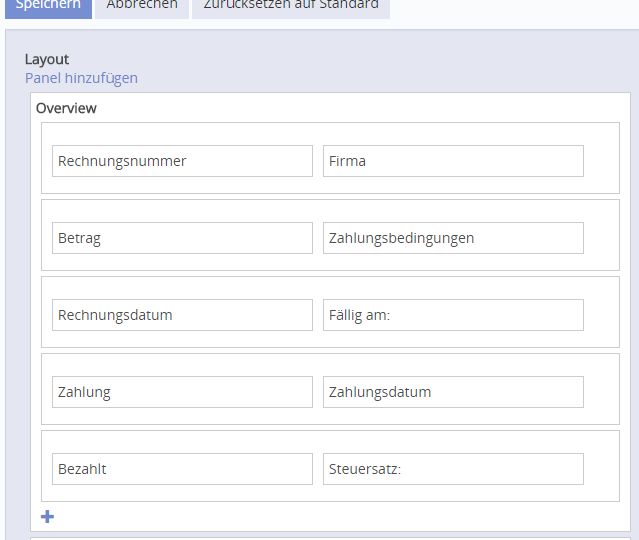
Task: Open the Panel hinzufügen link
Action: coord(81,78)
